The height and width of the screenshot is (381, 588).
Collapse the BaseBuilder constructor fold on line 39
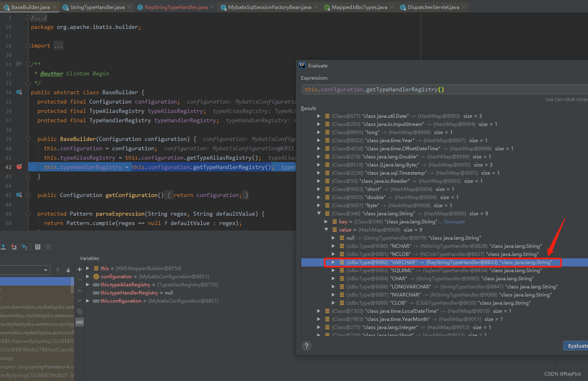click(x=28, y=139)
